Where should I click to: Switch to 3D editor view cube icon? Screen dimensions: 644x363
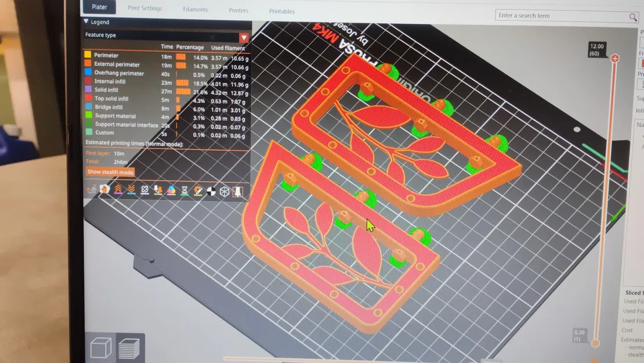pyautogui.click(x=100, y=348)
